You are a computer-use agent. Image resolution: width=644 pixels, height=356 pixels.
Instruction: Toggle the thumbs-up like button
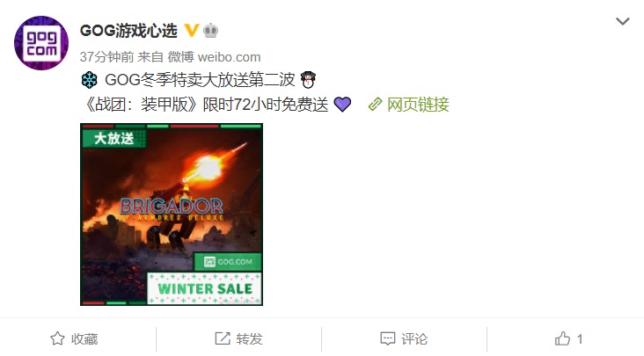[569, 338]
